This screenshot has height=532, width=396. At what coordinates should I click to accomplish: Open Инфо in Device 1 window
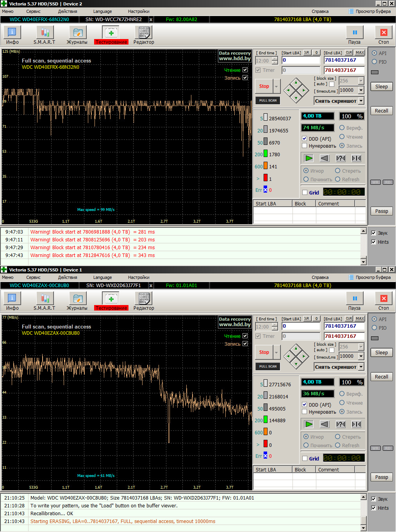(12, 301)
